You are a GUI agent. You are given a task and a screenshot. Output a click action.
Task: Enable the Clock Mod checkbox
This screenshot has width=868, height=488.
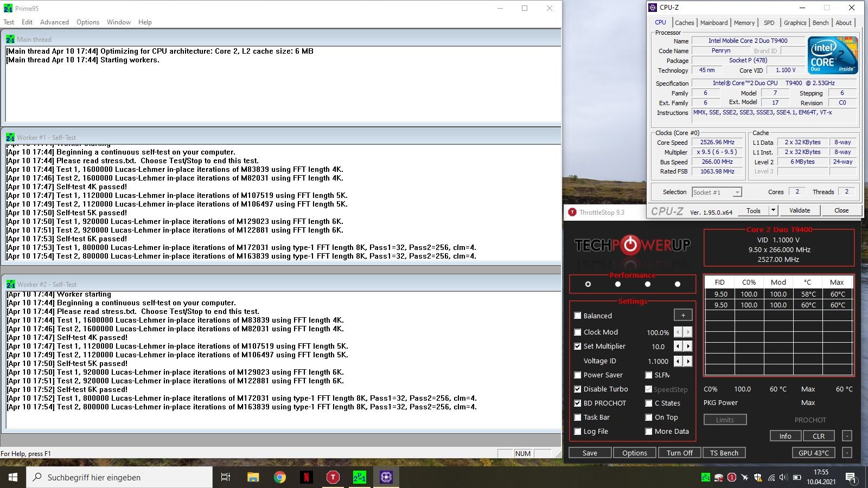click(578, 332)
